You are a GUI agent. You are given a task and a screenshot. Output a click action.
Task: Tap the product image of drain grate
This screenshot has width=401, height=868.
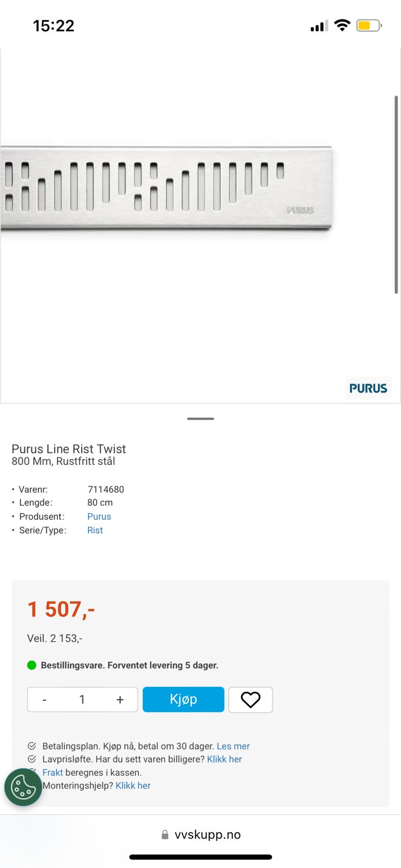click(166, 187)
